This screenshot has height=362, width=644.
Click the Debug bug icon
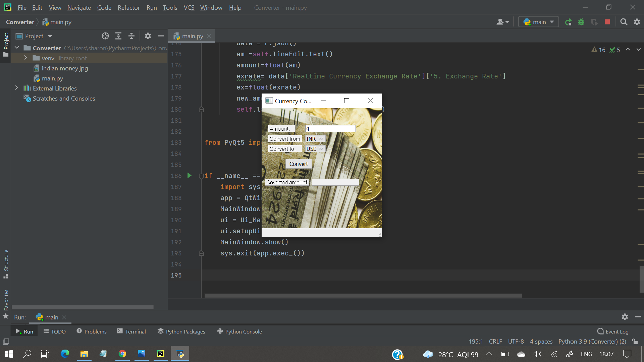pyautogui.click(x=581, y=22)
